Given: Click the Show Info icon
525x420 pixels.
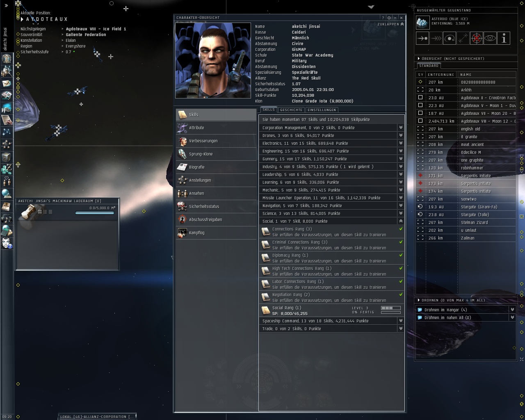Looking at the screenshot, I should coord(504,38).
